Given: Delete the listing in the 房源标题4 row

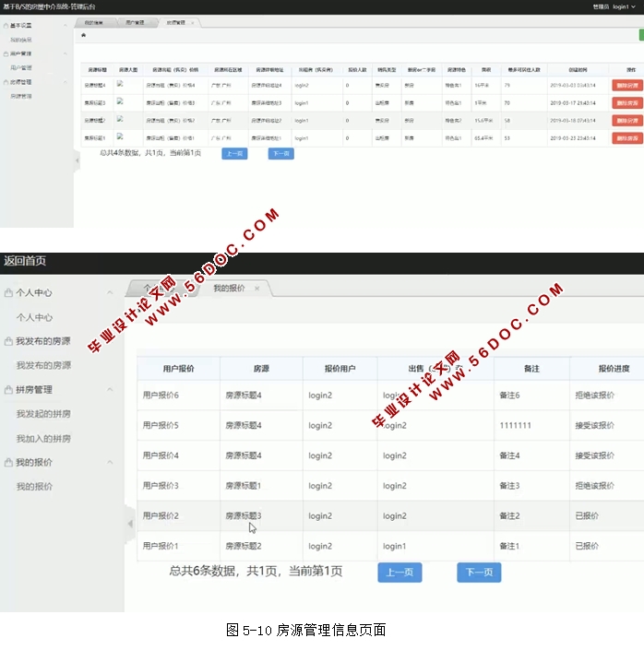Looking at the screenshot, I should (x=627, y=86).
